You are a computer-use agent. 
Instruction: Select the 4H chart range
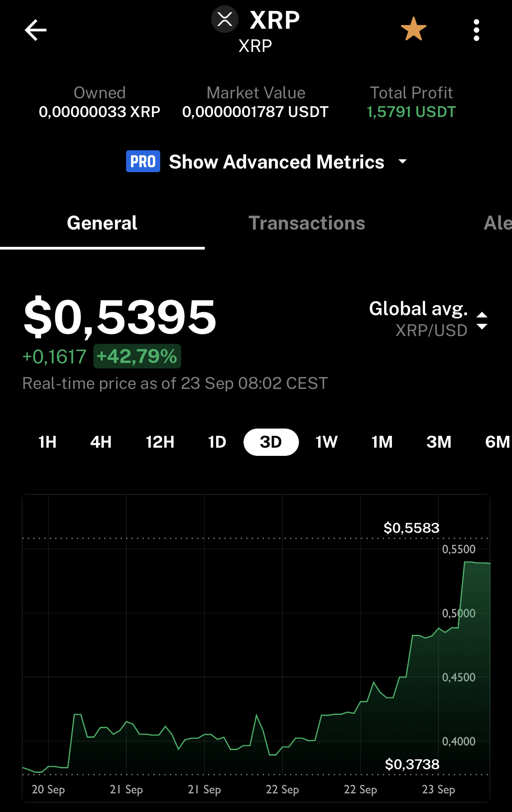[101, 442]
